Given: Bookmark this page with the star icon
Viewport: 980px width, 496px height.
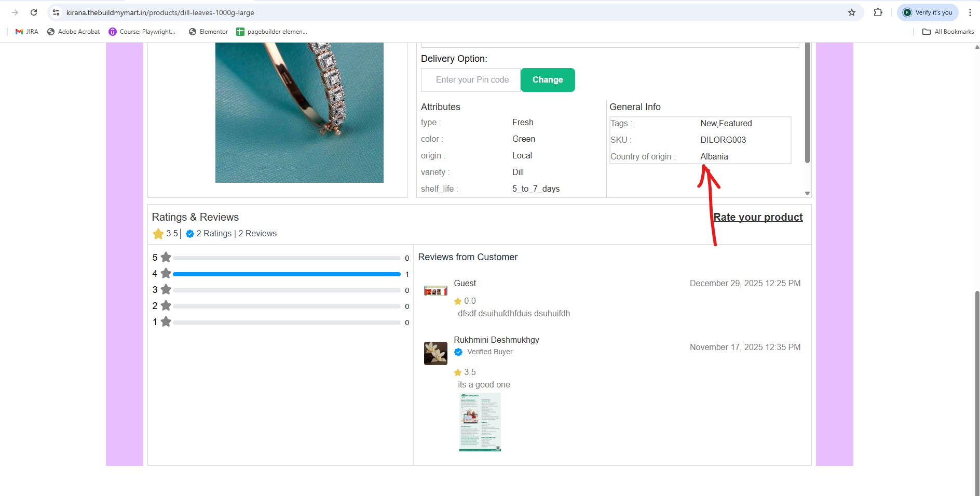Looking at the screenshot, I should [852, 12].
